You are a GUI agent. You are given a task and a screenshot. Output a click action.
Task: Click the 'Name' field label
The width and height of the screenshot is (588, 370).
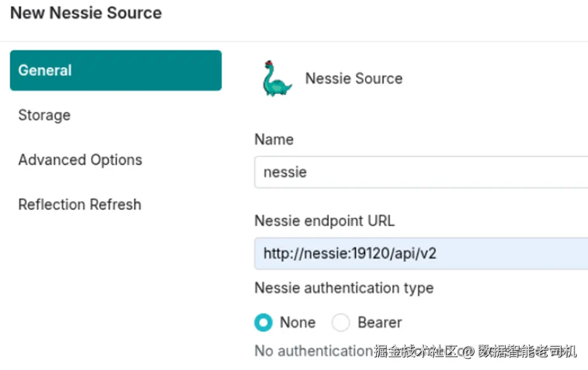click(x=274, y=139)
